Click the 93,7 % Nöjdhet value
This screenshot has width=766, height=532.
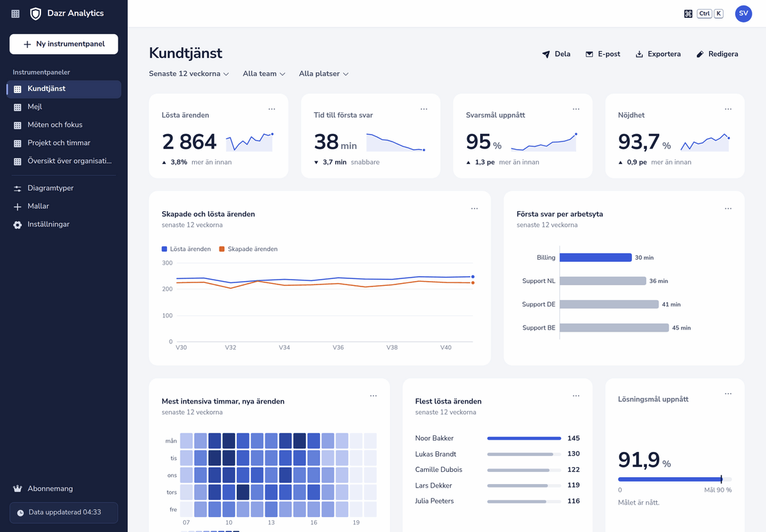(644, 142)
